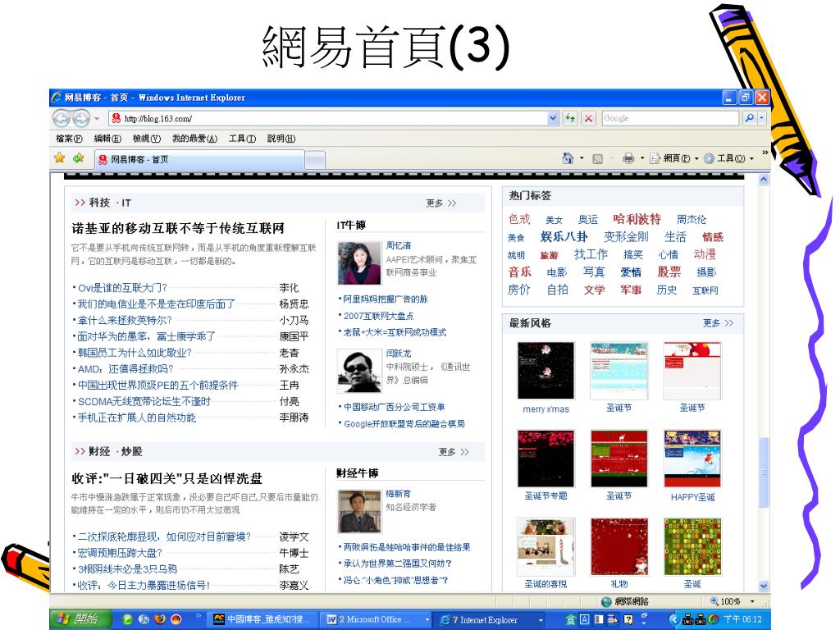
Task: Click the browser Forward arrow button
Action: (x=81, y=118)
